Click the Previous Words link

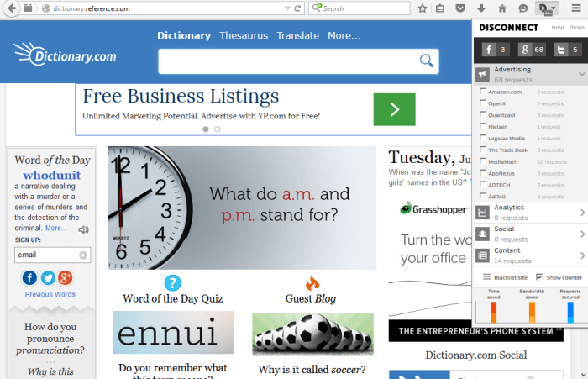click(50, 295)
